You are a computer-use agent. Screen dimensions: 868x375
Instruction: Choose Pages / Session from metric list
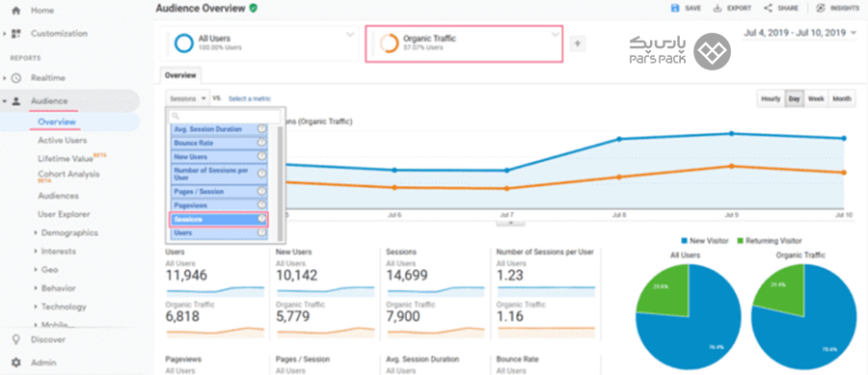219,192
